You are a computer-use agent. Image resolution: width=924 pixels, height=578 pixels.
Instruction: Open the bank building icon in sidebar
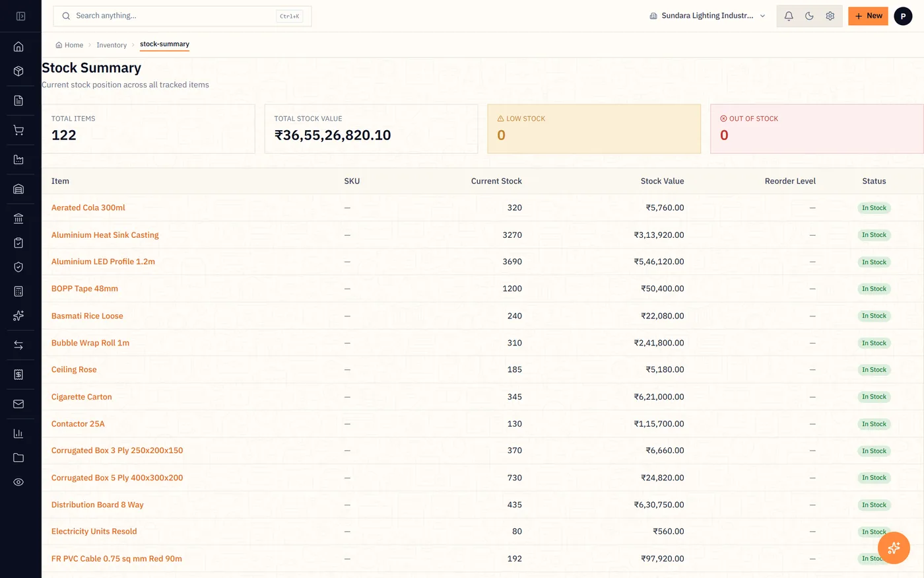18,219
